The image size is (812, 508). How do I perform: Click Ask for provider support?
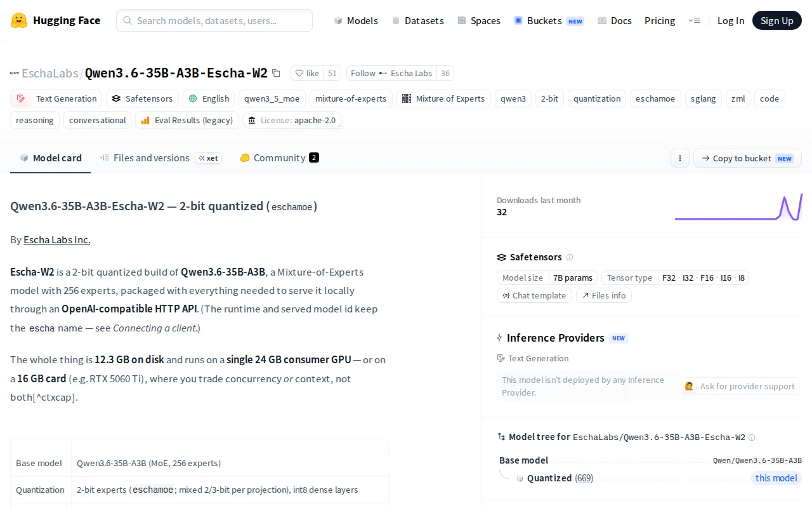[x=739, y=386]
